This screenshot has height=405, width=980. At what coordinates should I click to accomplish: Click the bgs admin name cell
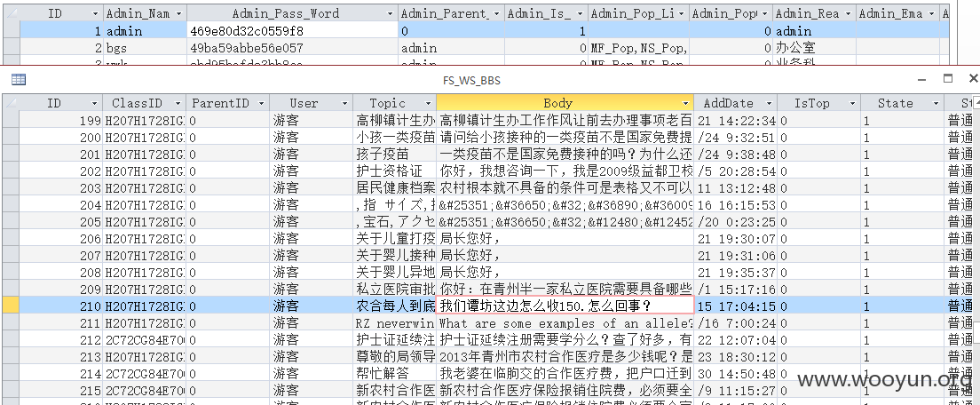click(145, 47)
